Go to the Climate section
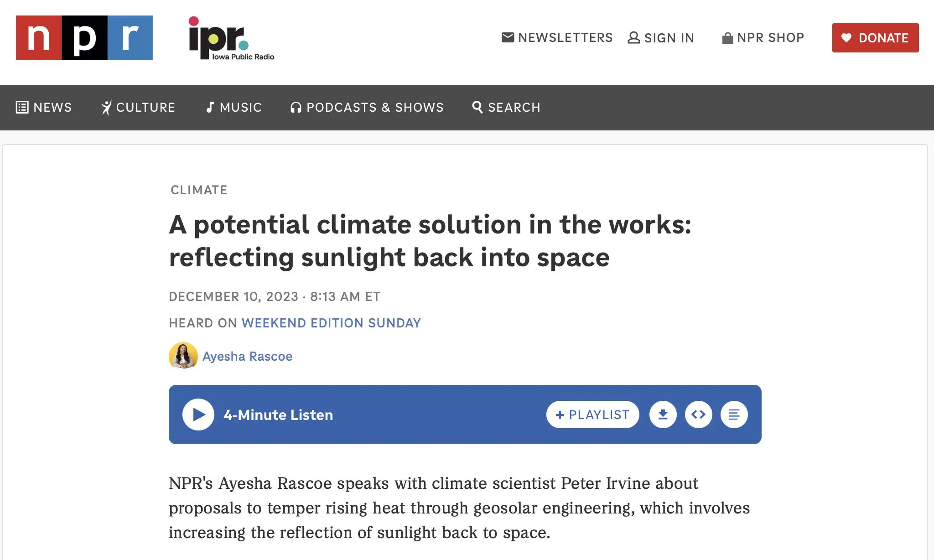 (199, 190)
